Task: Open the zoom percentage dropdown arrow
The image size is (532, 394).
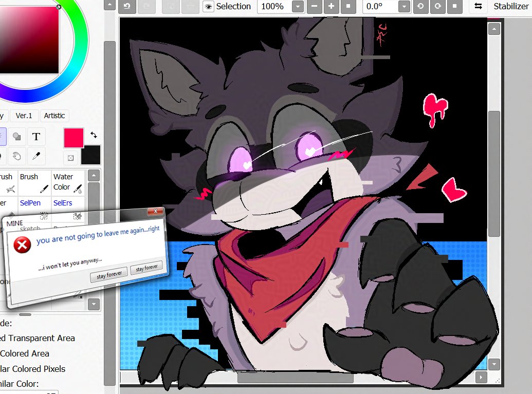Action: (x=298, y=7)
